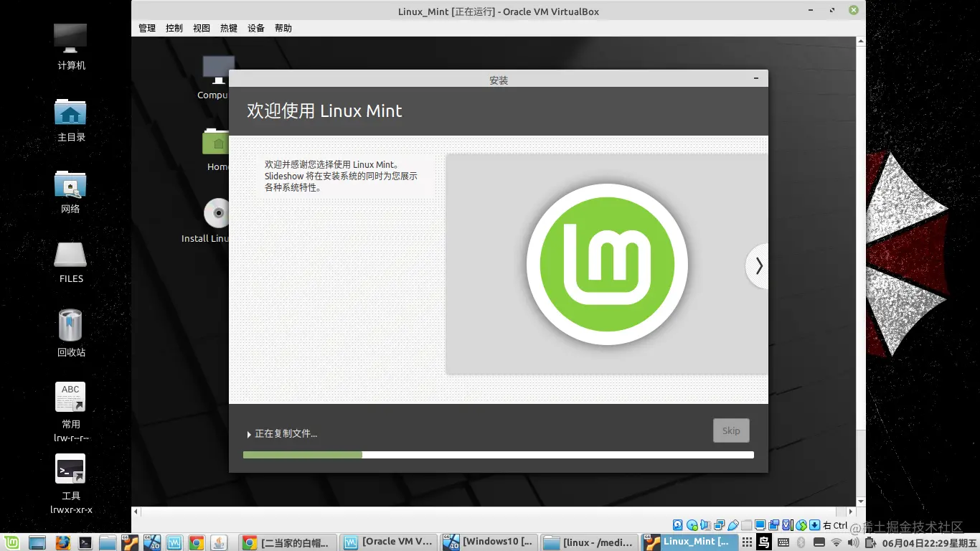Click the VM vertical scrollbar down arrow
Screen dimensions: 980x551
861,501
